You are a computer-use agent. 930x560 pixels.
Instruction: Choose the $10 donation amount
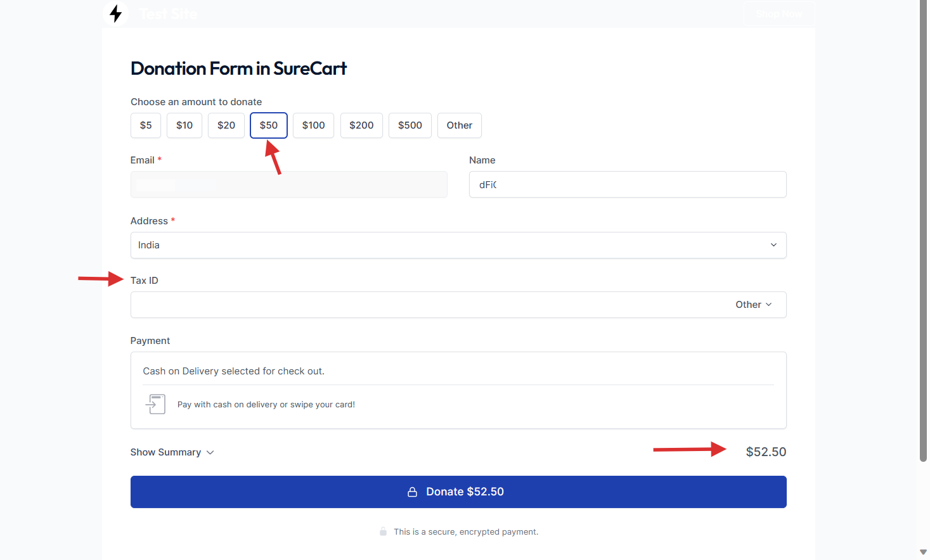[184, 125]
